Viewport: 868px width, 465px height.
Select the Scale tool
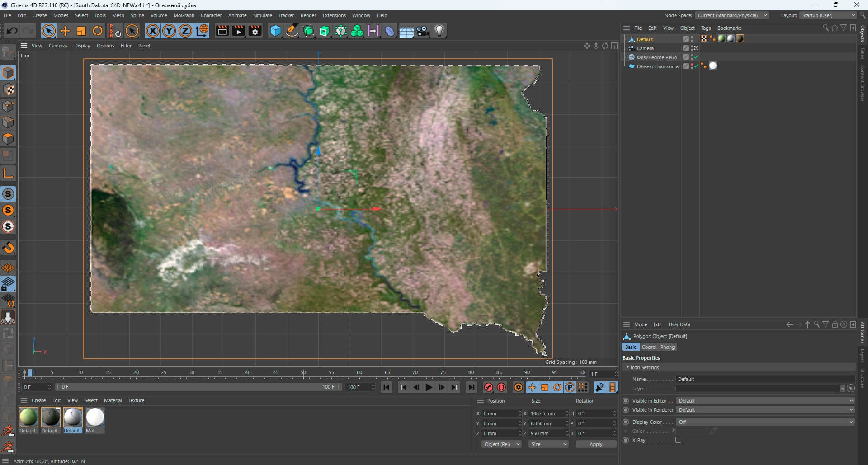point(81,31)
